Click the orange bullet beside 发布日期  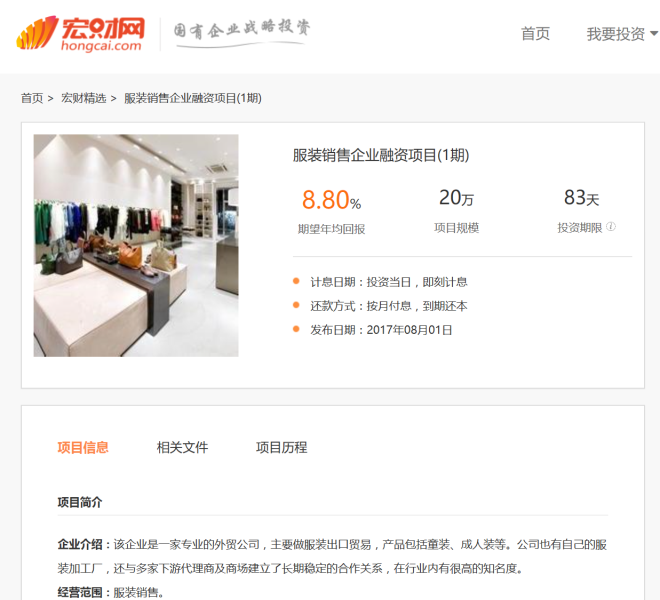click(296, 329)
